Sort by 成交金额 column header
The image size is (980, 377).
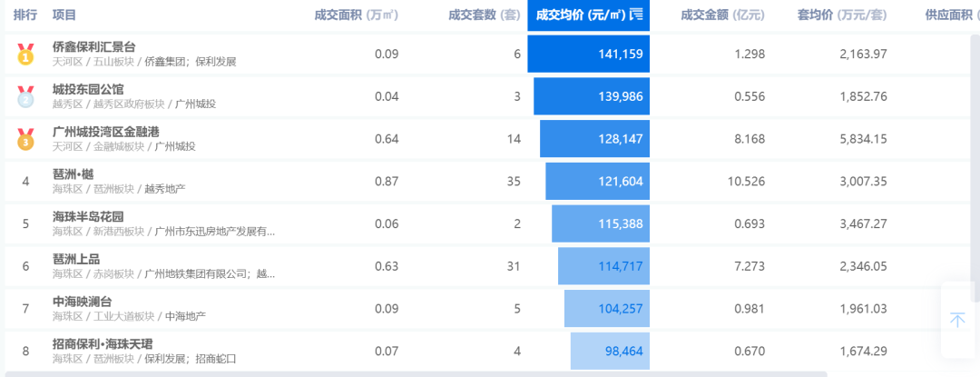[x=723, y=15]
